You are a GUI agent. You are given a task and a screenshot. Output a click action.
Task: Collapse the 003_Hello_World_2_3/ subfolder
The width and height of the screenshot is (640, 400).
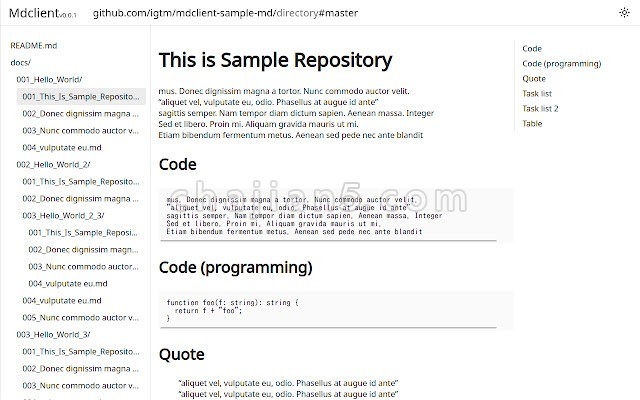[66, 215]
